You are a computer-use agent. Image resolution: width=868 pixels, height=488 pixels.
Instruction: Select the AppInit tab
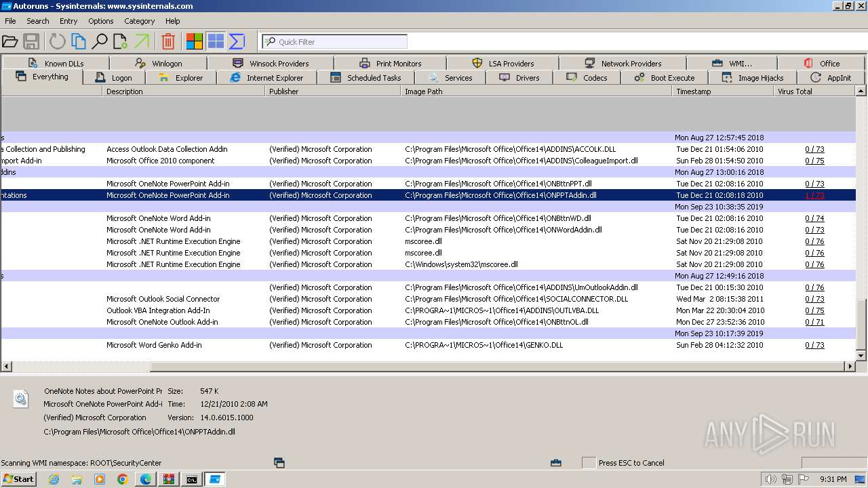pyautogui.click(x=831, y=77)
